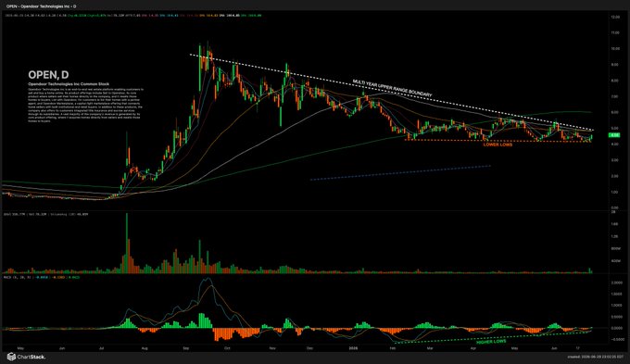Image resolution: width=630 pixels, height=364 pixels.
Task: Click the Opendoor company description paragraph
Action: click(85, 105)
